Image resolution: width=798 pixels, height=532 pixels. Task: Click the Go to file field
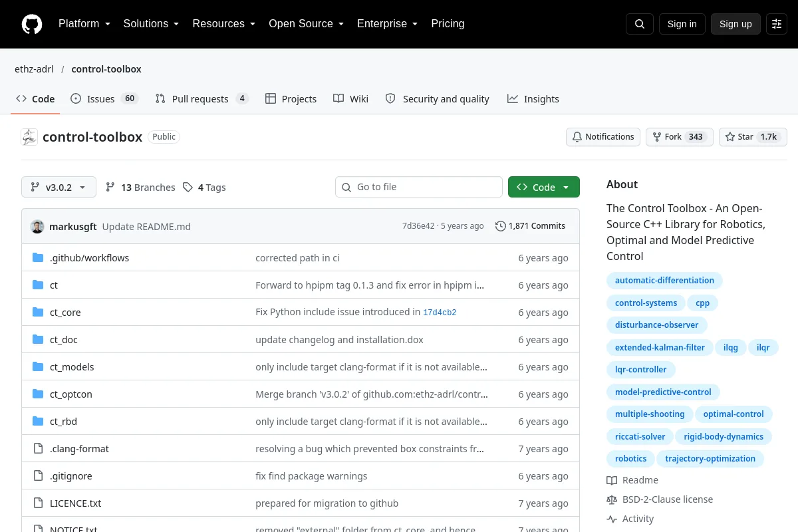(419, 188)
